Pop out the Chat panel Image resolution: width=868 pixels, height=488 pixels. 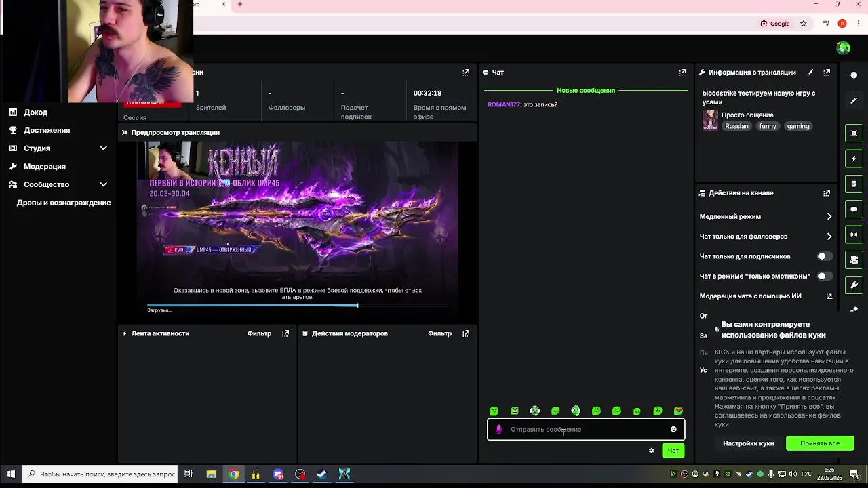[x=682, y=73]
